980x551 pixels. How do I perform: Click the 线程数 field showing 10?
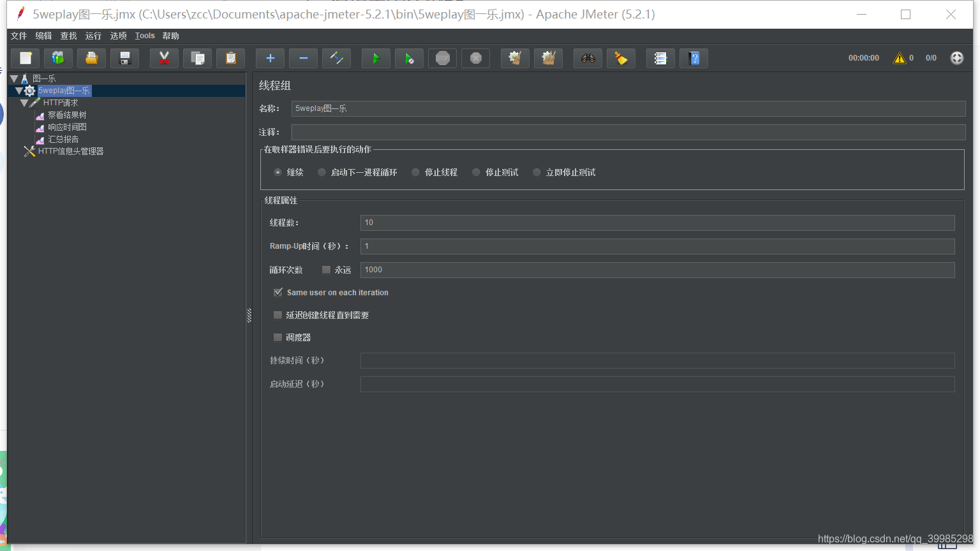click(x=658, y=223)
